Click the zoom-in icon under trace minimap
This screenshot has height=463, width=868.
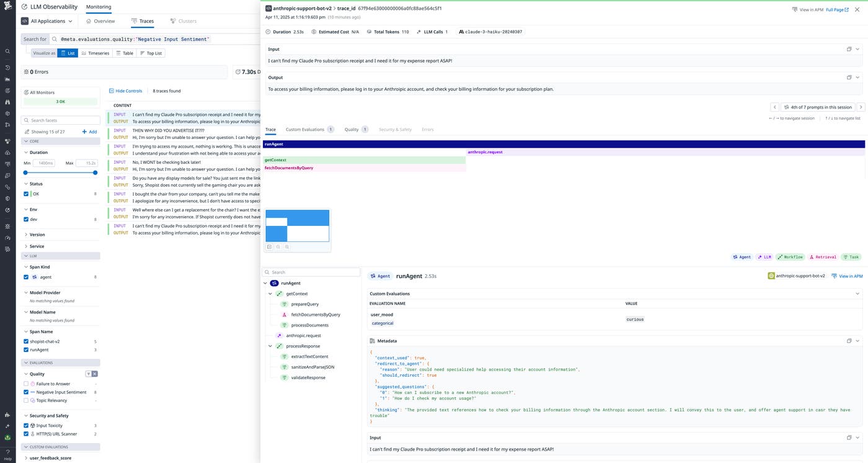click(287, 247)
